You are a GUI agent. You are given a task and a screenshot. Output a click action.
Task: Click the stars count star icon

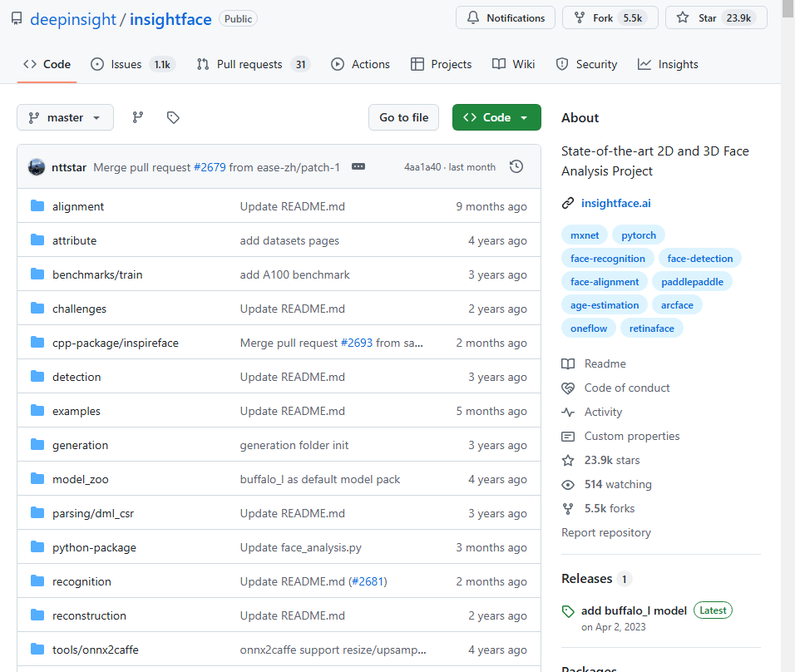568,460
